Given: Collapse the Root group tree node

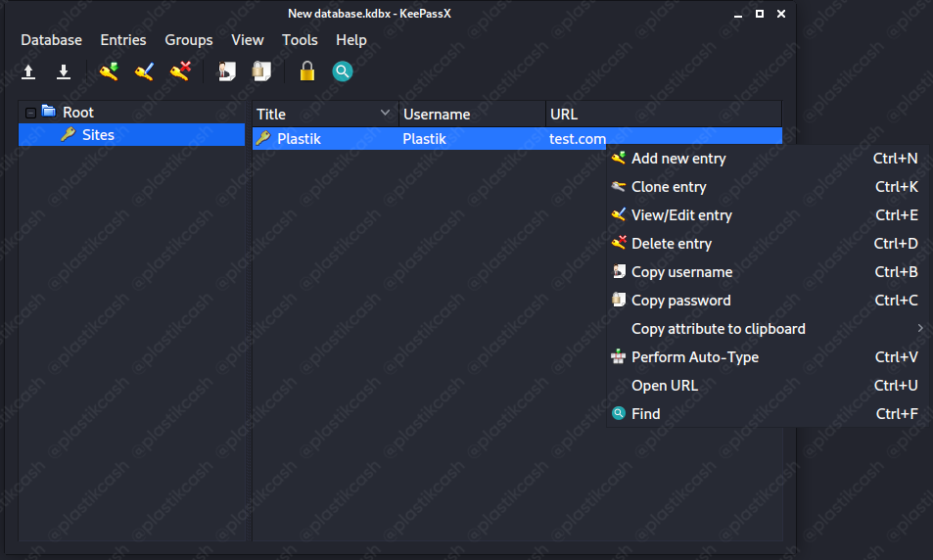Looking at the screenshot, I should (x=31, y=113).
